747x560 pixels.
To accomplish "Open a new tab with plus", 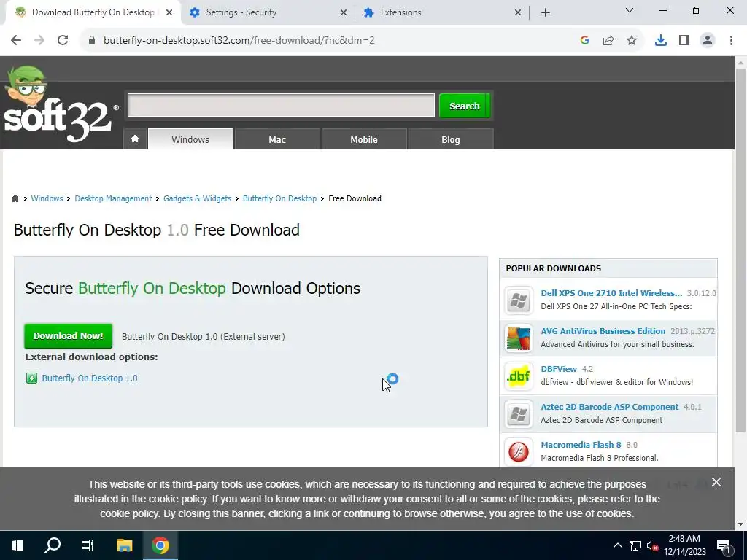I will click(x=546, y=12).
